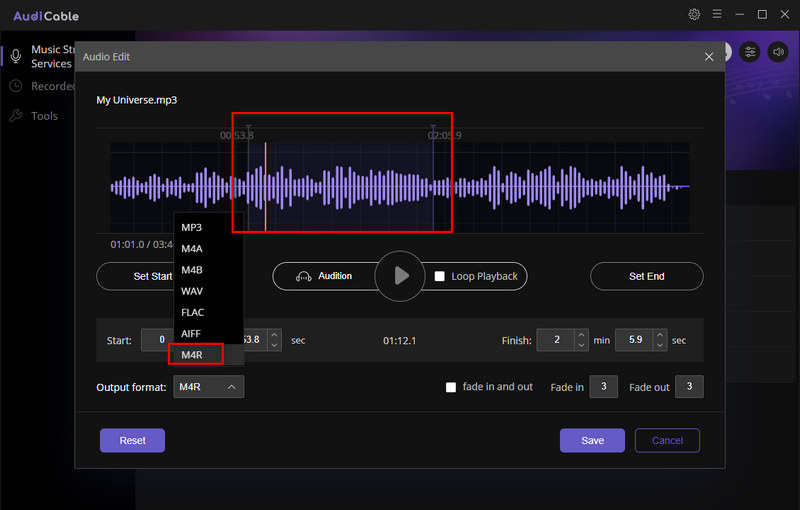This screenshot has height=510, width=800.
Task: Click the end trim marker at 02:05.9
Action: (x=433, y=128)
